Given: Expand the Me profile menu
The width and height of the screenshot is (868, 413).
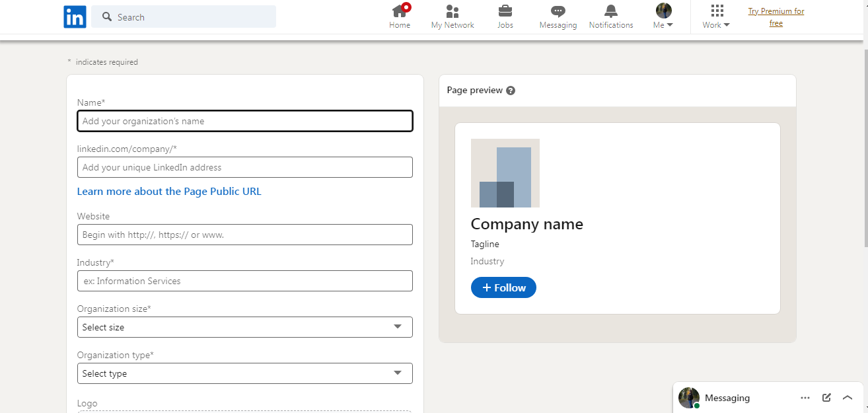Looking at the screenshot, I should 663,17.
